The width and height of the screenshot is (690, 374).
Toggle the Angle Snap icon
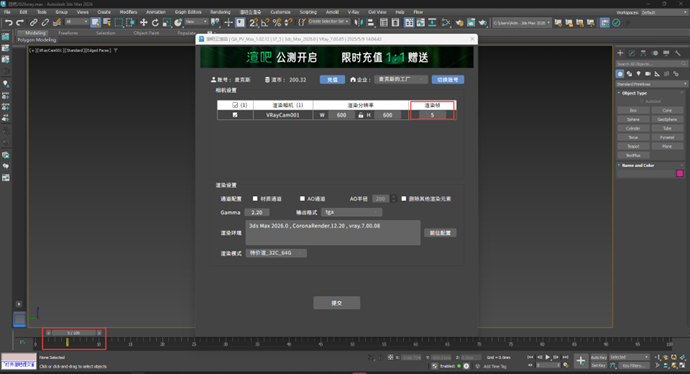click(x=265, y=22)
